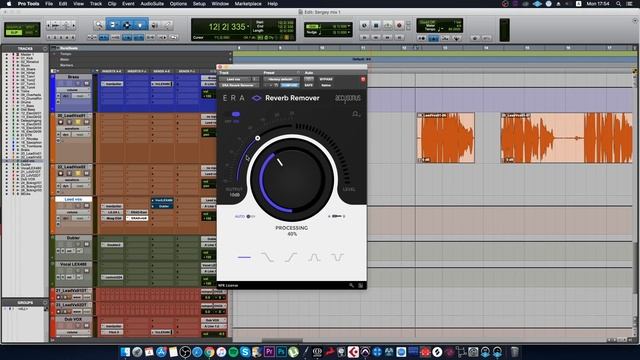The width and height of the screenshot is (640, 360).
Task: Click the Brass track name
Action: pos(73,77)
